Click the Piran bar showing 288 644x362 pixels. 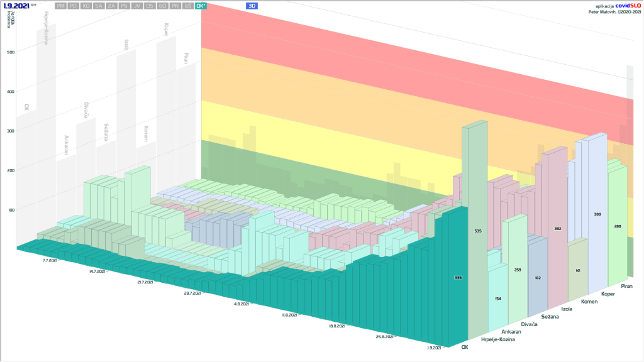[618, 226]
